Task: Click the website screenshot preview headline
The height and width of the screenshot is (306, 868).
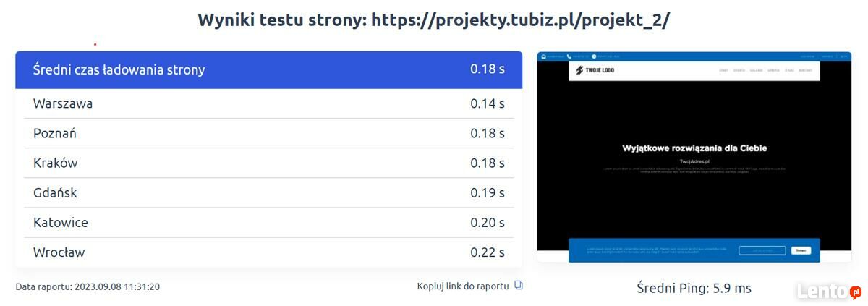Action: [694, 148]
